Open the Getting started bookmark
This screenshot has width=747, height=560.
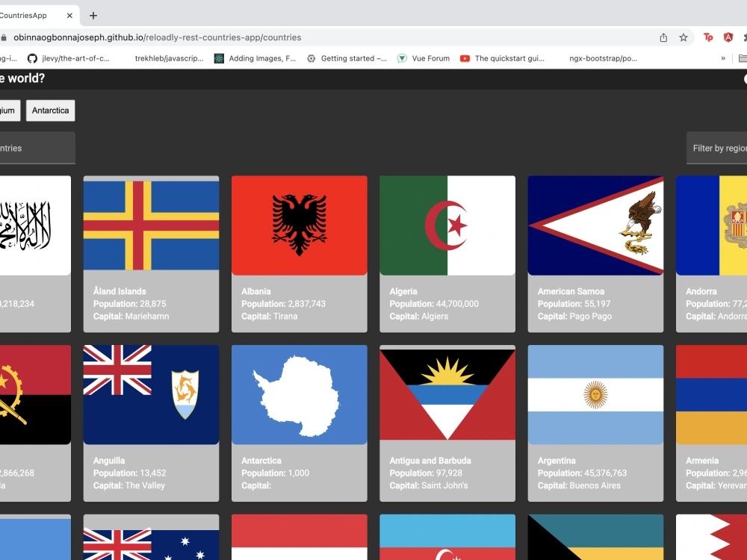(x=347, y=58)
